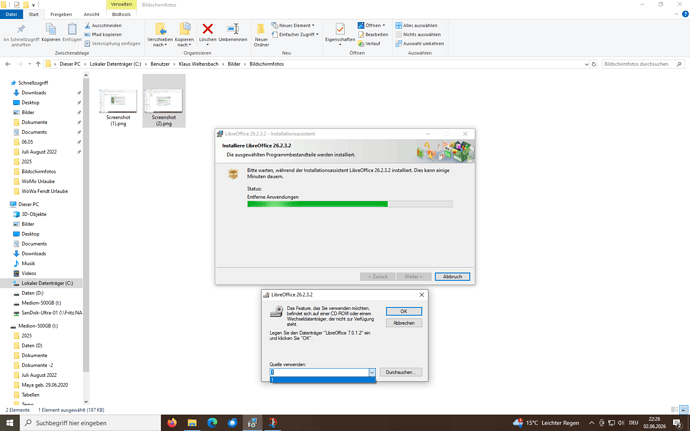Open the volume icon in the system tray
690x431 pixels.
tap(621, 423)
